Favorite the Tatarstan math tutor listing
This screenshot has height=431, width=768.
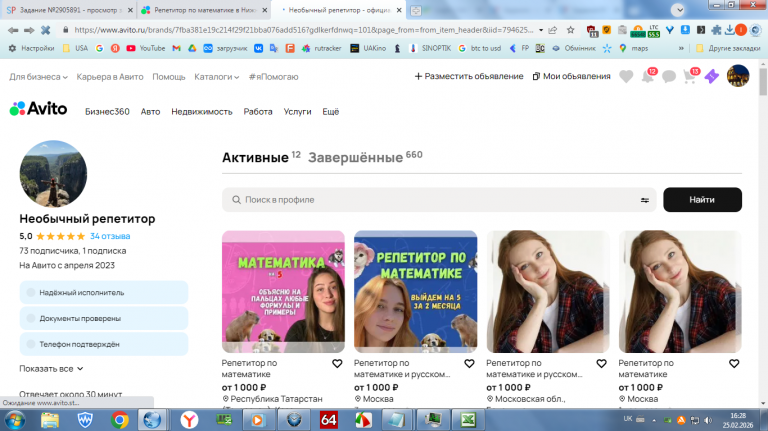point(337,363)
